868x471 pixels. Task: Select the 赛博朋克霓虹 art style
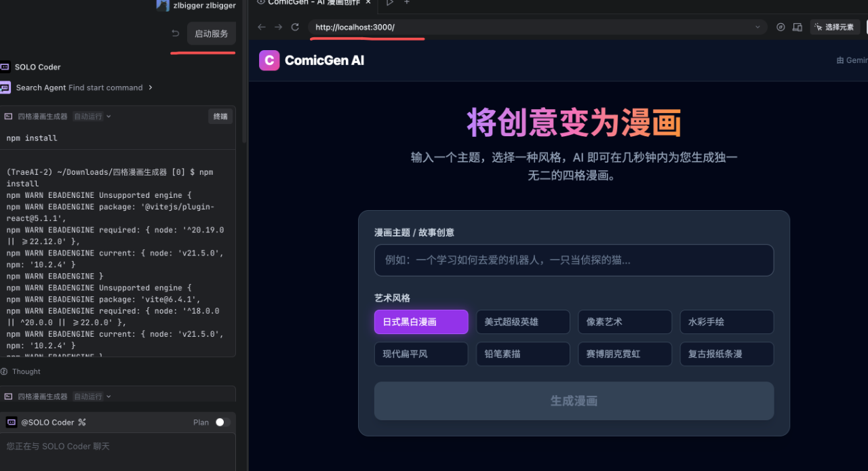(625, 354)
